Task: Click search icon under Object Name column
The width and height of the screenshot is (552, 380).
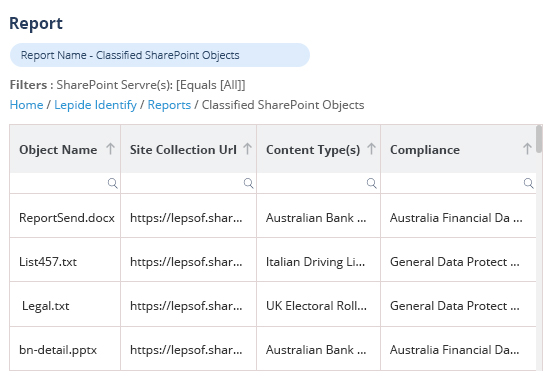Action: [113, 183]
